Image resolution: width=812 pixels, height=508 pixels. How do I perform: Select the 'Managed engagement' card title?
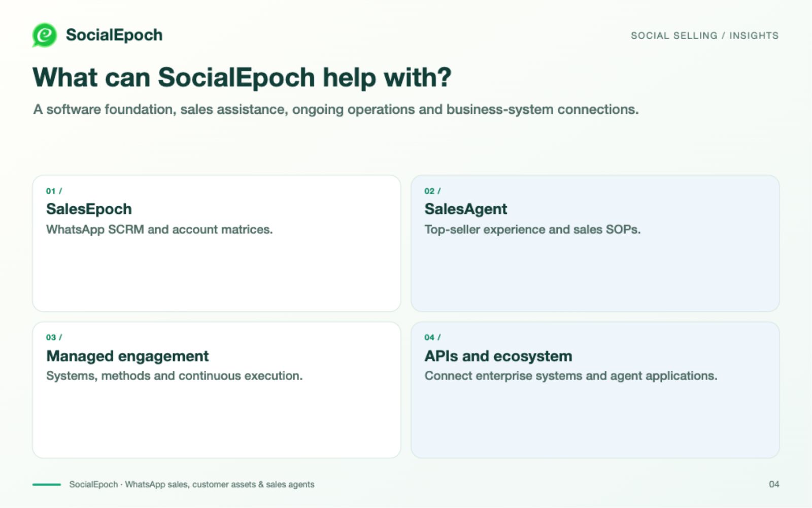point(127,356)
